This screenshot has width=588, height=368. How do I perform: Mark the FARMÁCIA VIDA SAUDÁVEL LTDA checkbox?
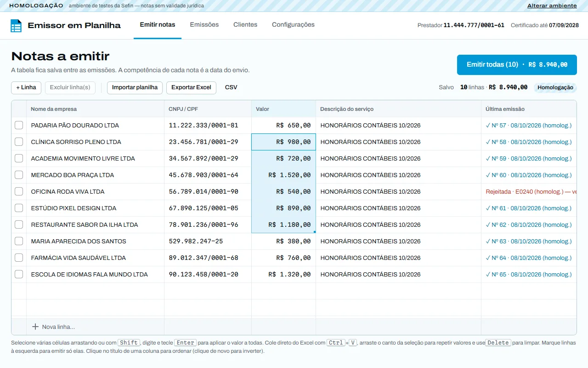[19, 258]
